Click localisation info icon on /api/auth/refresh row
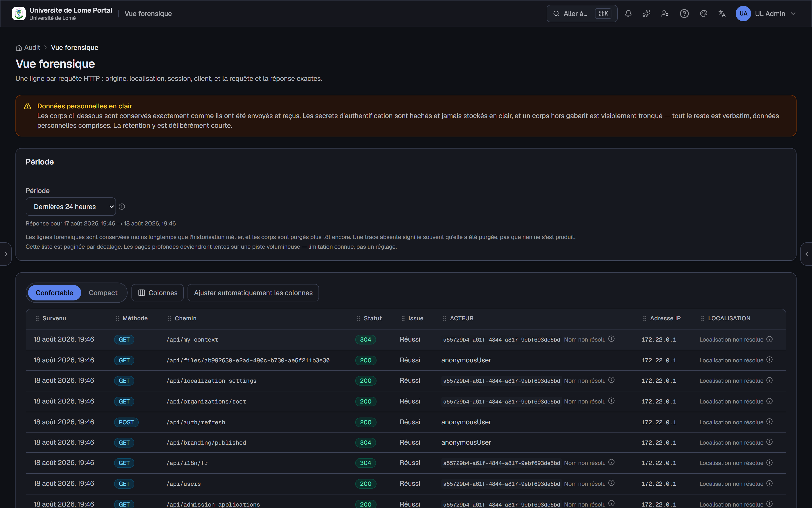This screenshot has height=508, width=812. click(x=769, y=421)
